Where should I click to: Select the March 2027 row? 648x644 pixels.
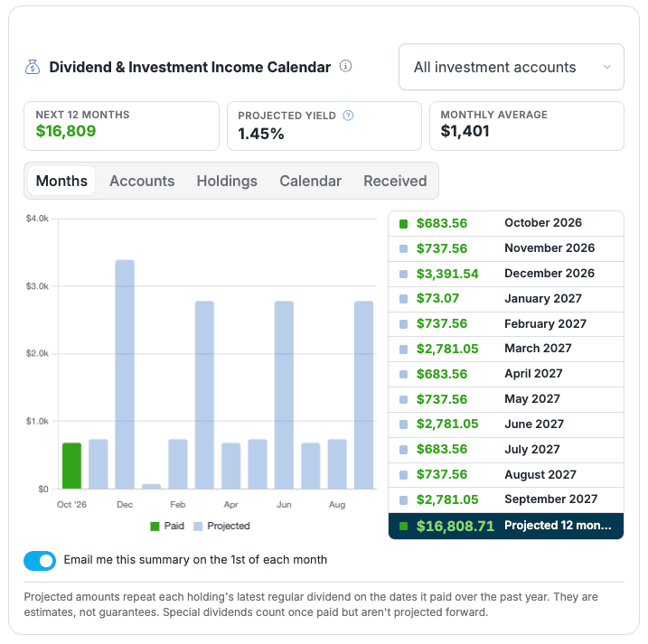(506, 349)
